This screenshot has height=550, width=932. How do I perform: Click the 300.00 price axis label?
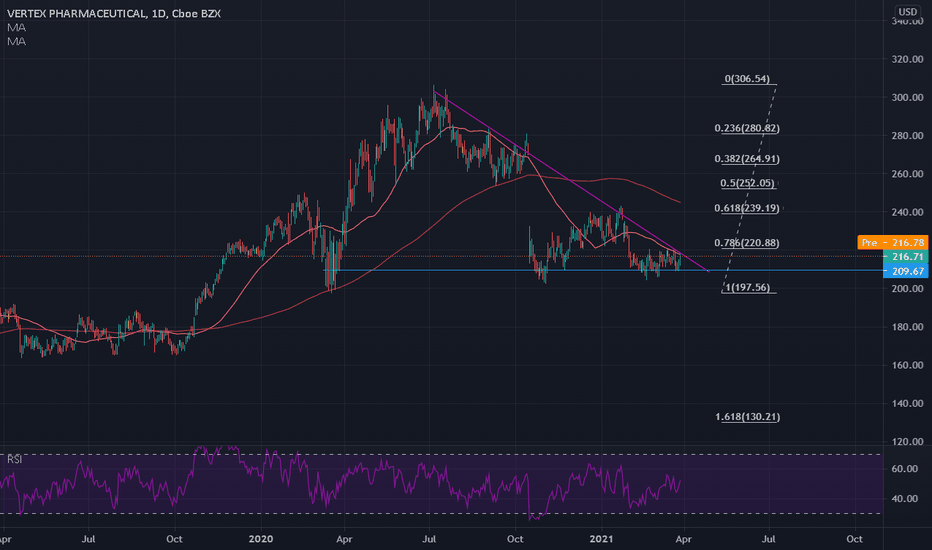pyautogui.click(x=908, y=98)
